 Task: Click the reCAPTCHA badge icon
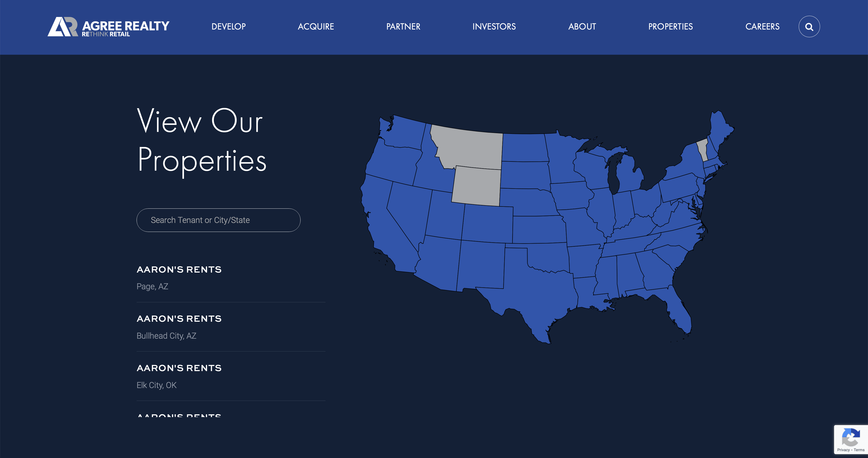coord(851,437)
